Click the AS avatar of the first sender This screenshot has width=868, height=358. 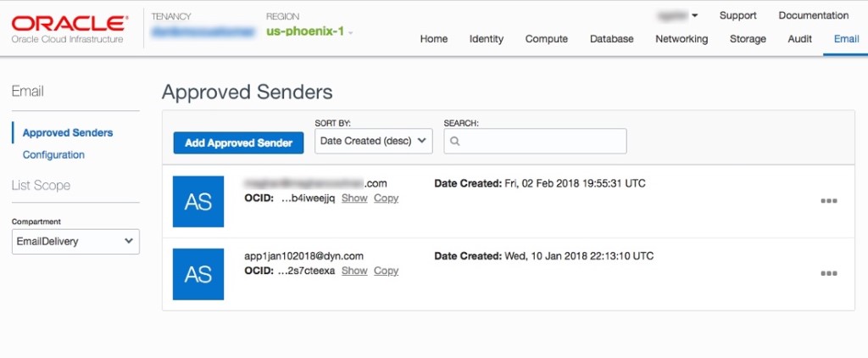point(198,201)
